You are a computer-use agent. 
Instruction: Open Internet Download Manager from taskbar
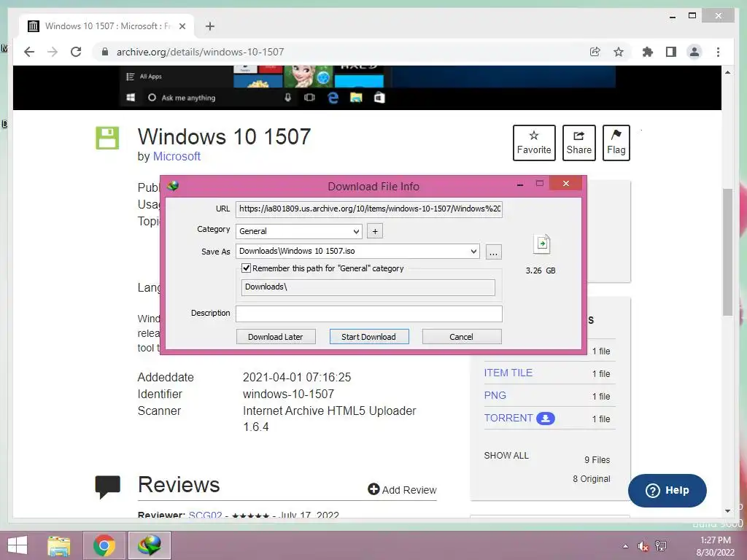coord(150,545)
